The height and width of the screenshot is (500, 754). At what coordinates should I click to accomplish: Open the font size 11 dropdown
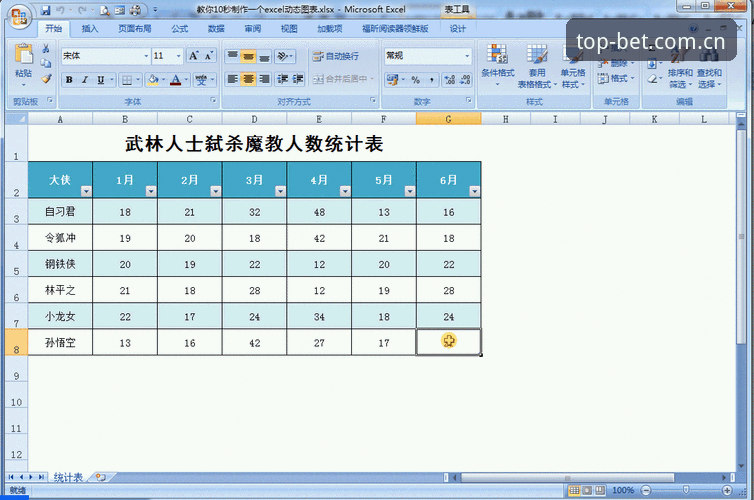pyautogui.click(x=178, y=56)
